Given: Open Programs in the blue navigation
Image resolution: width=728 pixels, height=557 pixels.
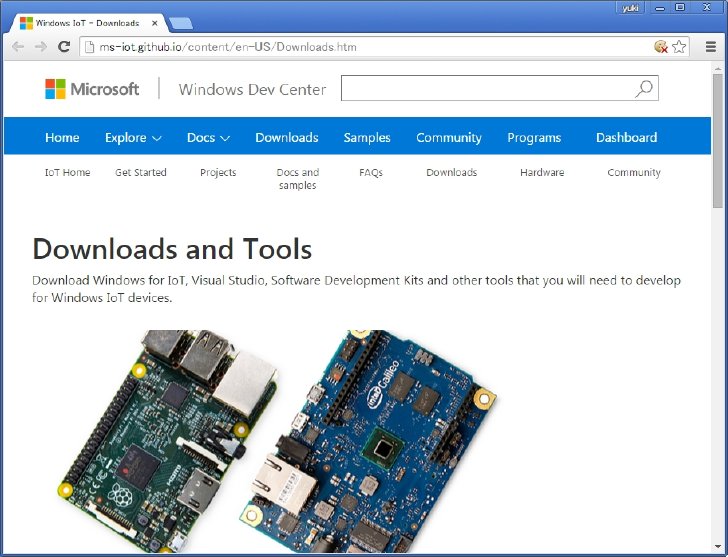Looking at the screenshot, I should (534, 137).
